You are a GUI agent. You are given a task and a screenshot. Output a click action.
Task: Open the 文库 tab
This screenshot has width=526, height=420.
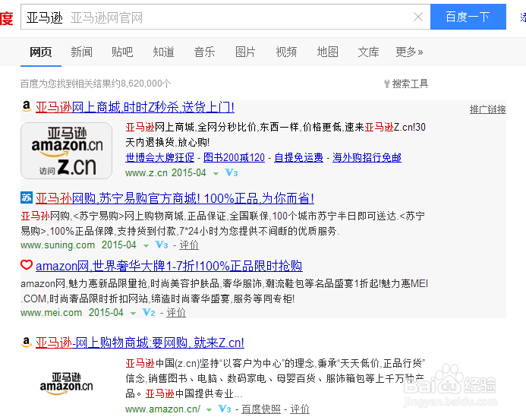click(368, 52)
